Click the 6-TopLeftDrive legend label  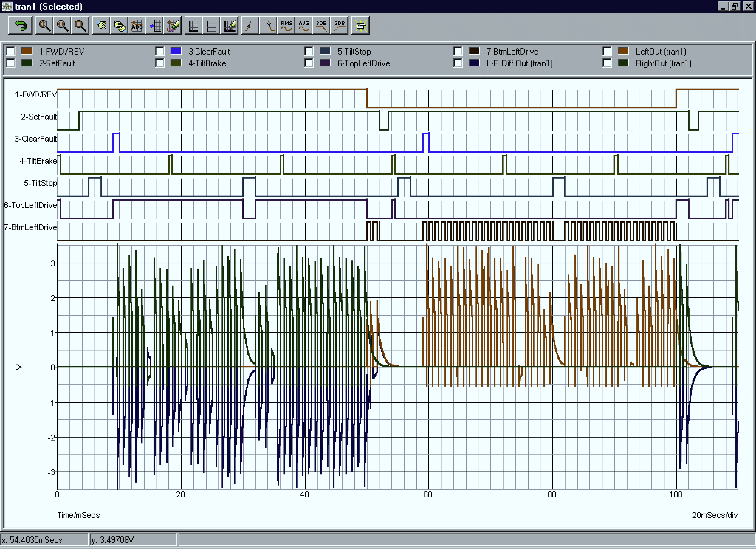click(364, 63)
